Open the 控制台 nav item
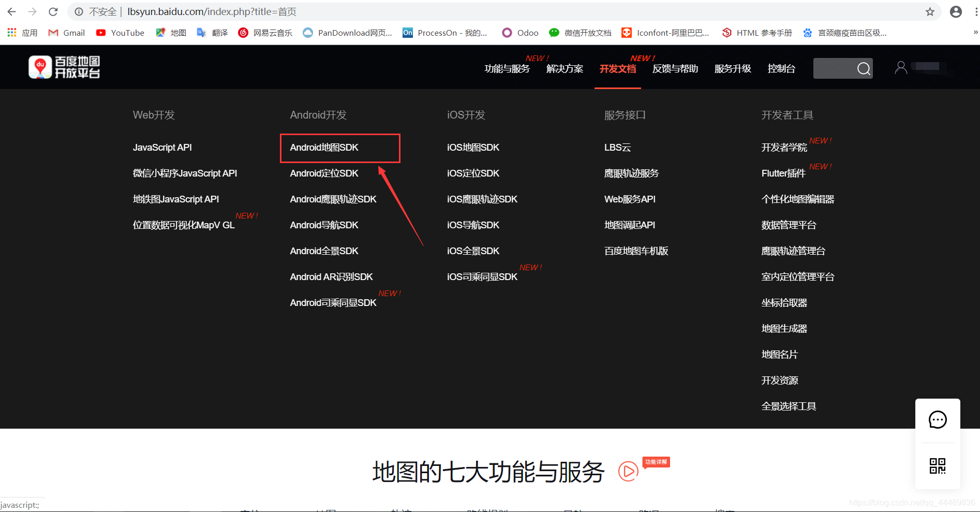980x512 pixels. click(781, 69)
